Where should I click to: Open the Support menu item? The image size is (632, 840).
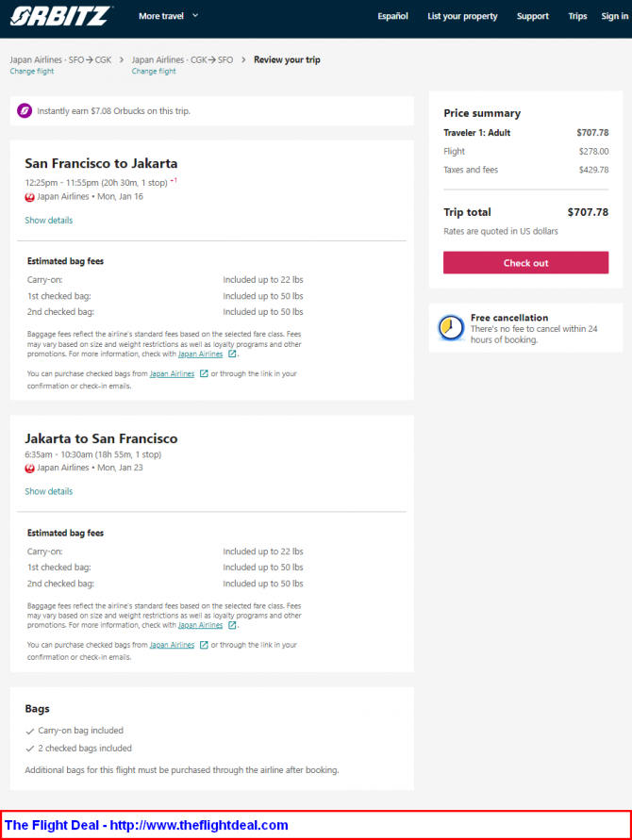tap(532, 16)
